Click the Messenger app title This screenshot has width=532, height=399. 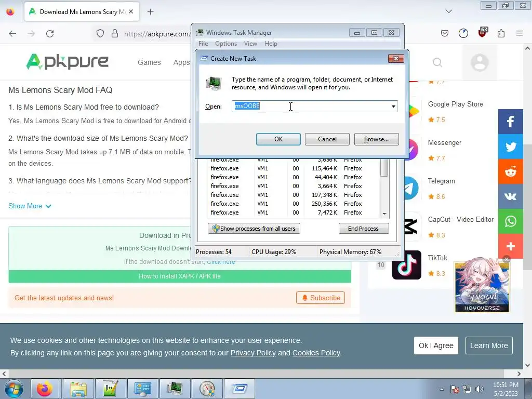tap(445, 142)
